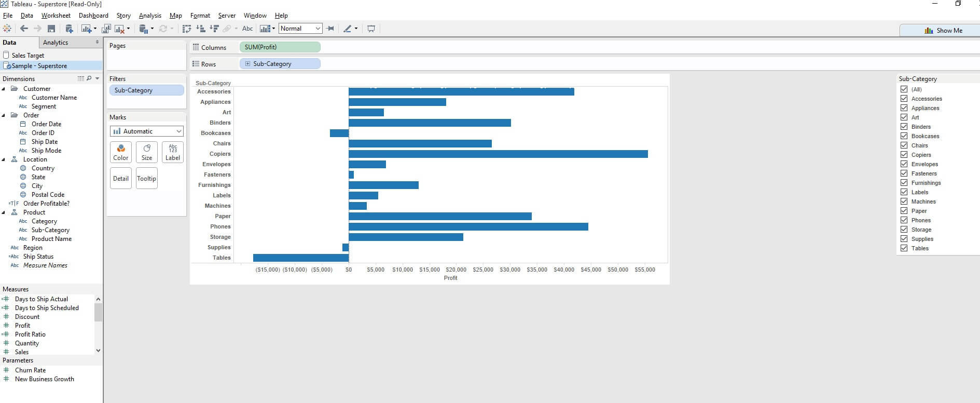Select the Churn Rate parameter

tap(30, 370)
